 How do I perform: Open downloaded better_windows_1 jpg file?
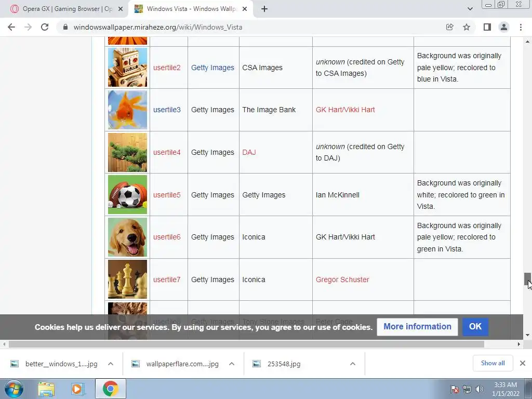(54, 364)
